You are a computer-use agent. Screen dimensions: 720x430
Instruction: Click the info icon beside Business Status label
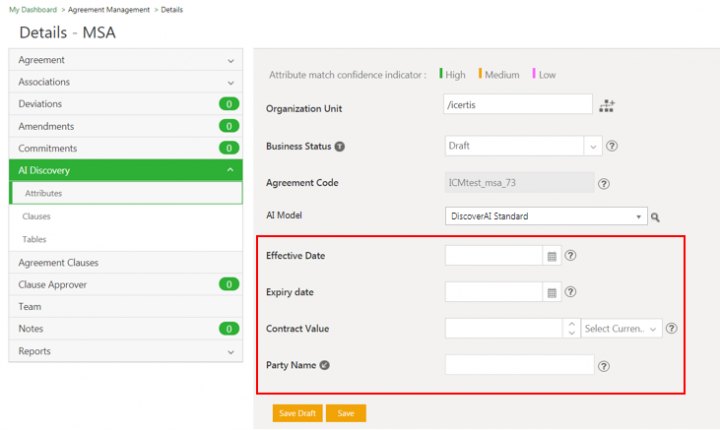click(339, 147)
